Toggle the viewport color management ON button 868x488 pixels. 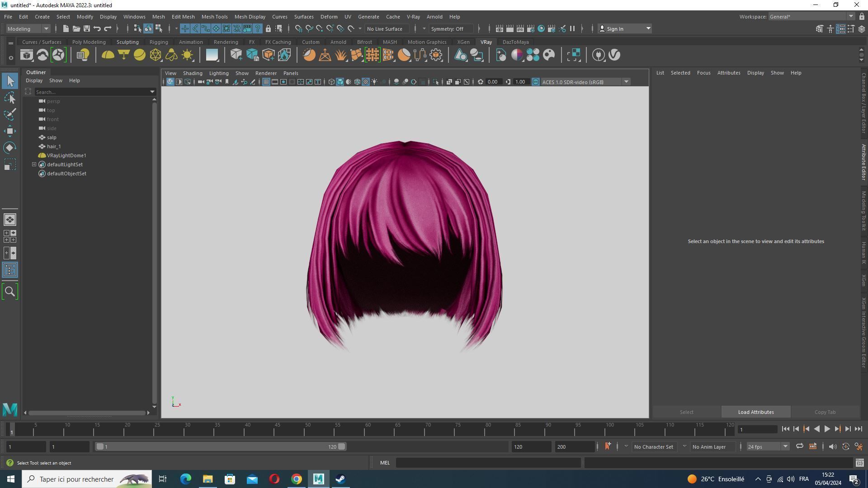[x=536, y=82]
